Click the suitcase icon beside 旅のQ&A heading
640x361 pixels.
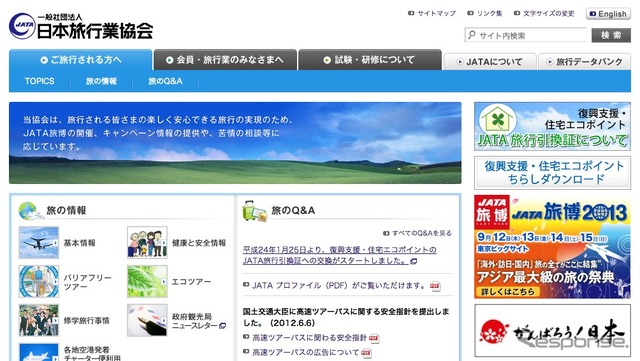tap(254, 211)
